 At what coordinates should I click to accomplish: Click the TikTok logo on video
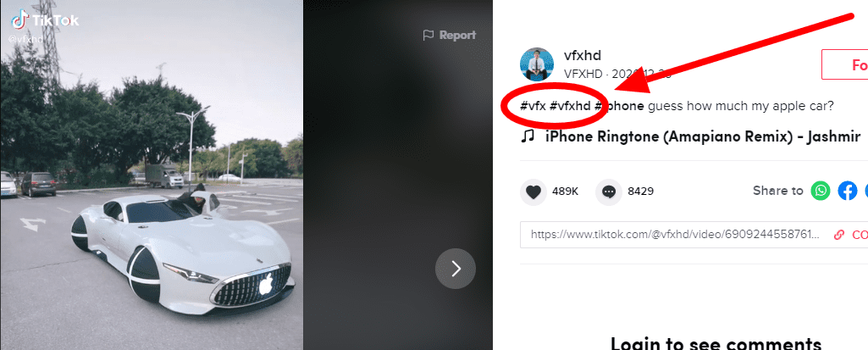pos(46,21)
